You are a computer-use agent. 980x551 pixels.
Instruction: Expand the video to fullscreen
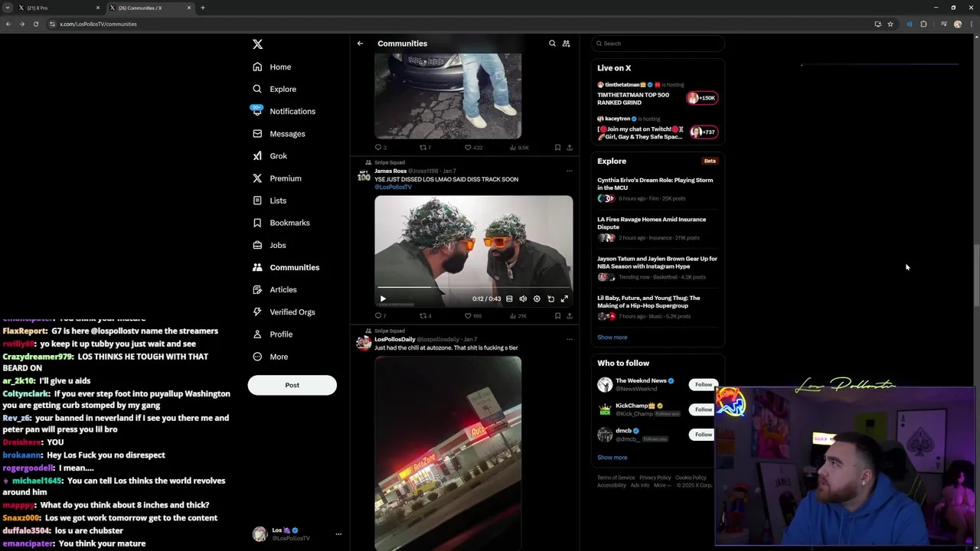coord(564,299)
